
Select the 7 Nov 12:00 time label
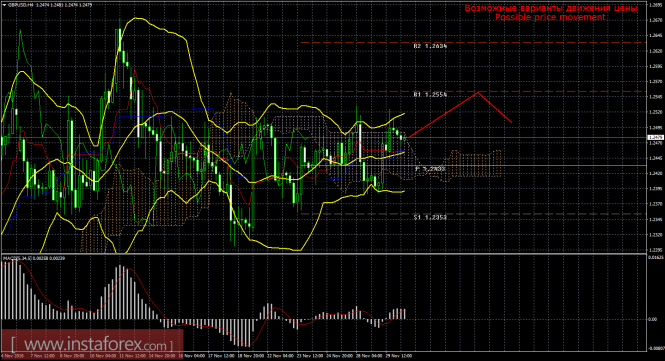(43, 356)
